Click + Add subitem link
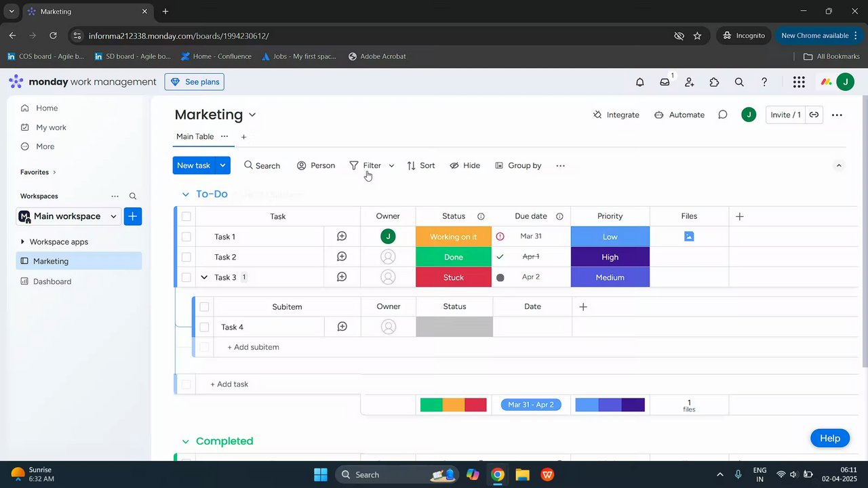The width and height of the screenshot is (868, 488). click(x=253, y=347)
